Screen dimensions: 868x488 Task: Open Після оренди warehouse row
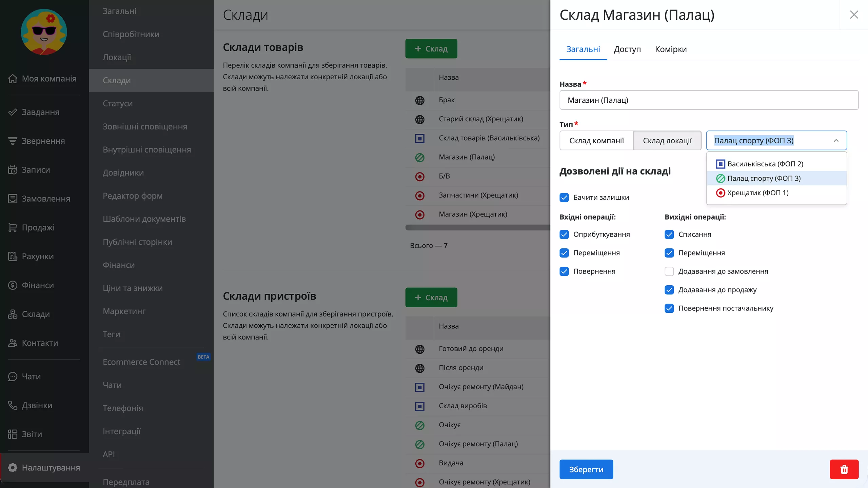point(477,368)
